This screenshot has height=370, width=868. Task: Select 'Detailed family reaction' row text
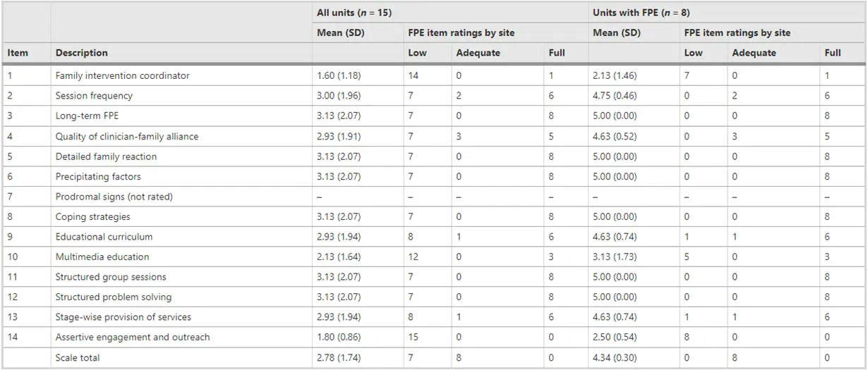click(106, 156)
